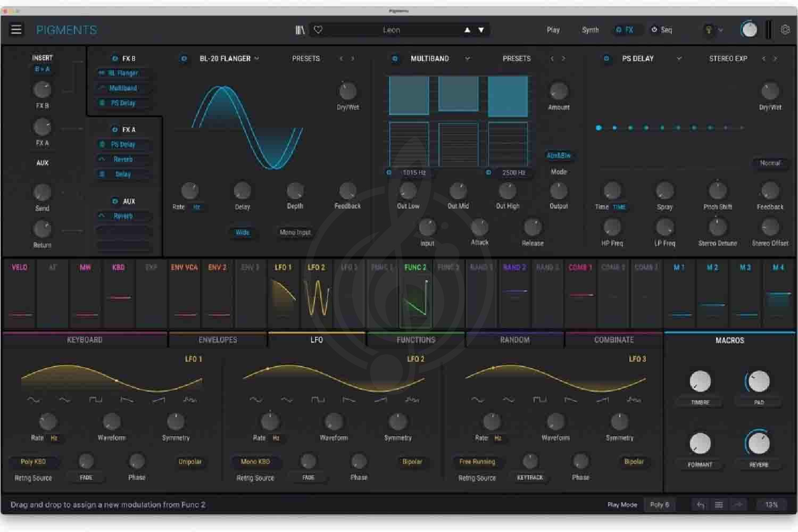This screenshot has width=798, height=532.
Task: Select the sine wave shape for LFO 1
Action: point(34,400)
